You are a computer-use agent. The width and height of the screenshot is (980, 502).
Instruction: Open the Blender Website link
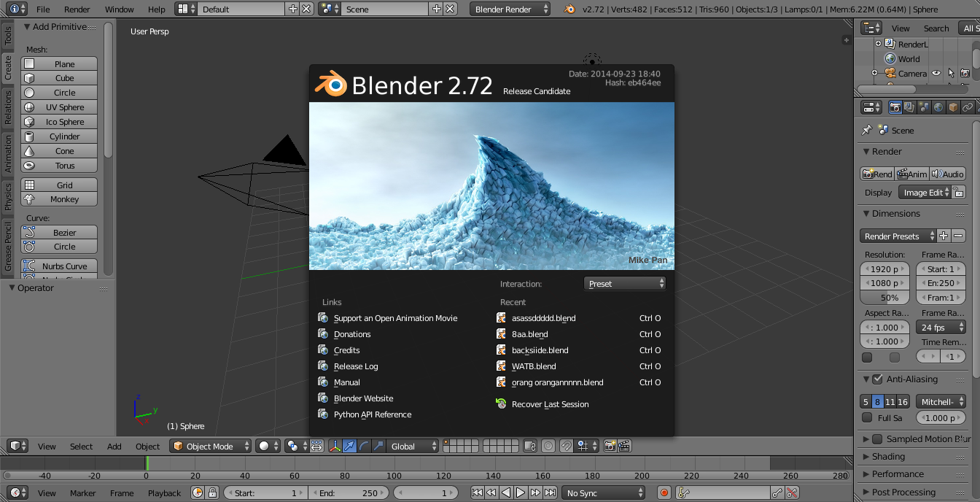click(x=363, y=398)
